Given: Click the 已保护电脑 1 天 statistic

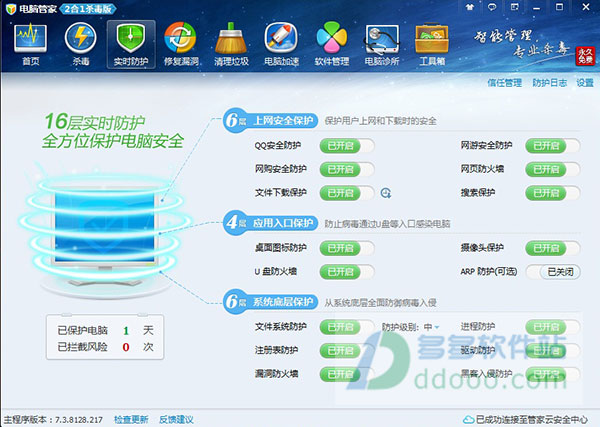Looking at the screenshot, I should point(106,330).
